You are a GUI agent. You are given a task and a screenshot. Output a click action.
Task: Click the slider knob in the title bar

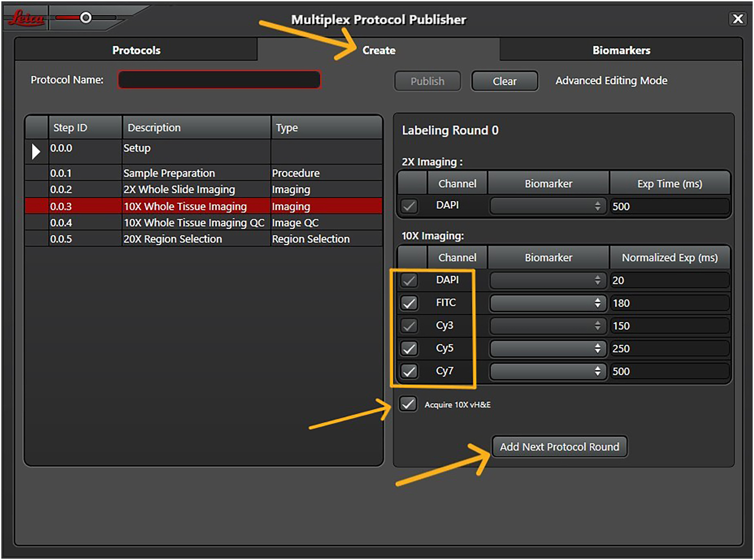[86, 17]
